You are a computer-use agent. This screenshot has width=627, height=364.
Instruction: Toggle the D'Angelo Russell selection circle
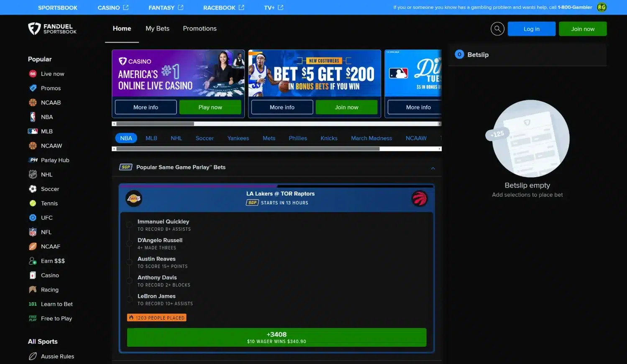[x=129, y=244]
